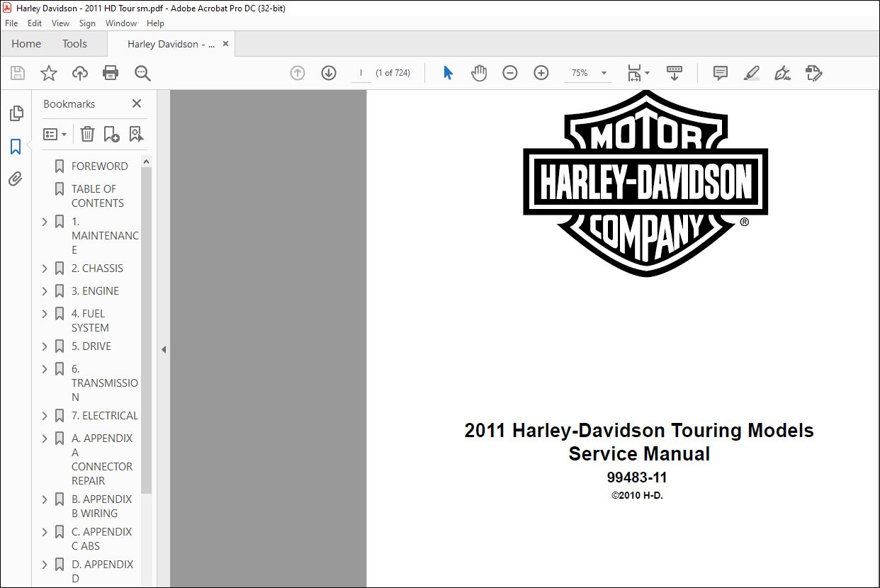Add a sticky note comment
The height and width of the screenshot is (588, 880).
tap(721, 73)
